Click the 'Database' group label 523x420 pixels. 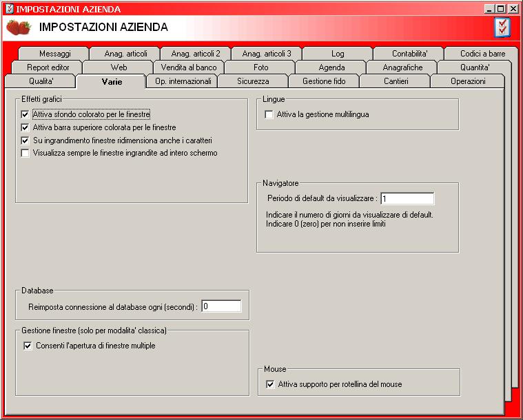tap(37, 291)
